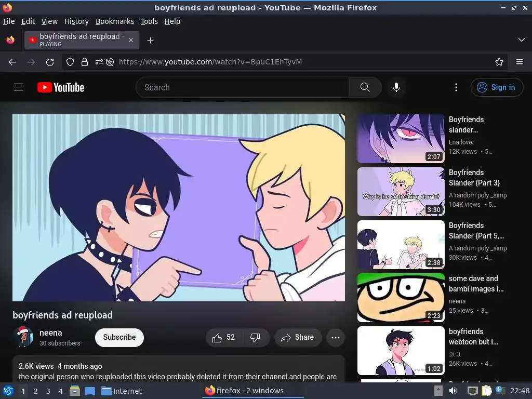
Task: Open the site permissions icon in the address bar
Action: click(99, 62)
